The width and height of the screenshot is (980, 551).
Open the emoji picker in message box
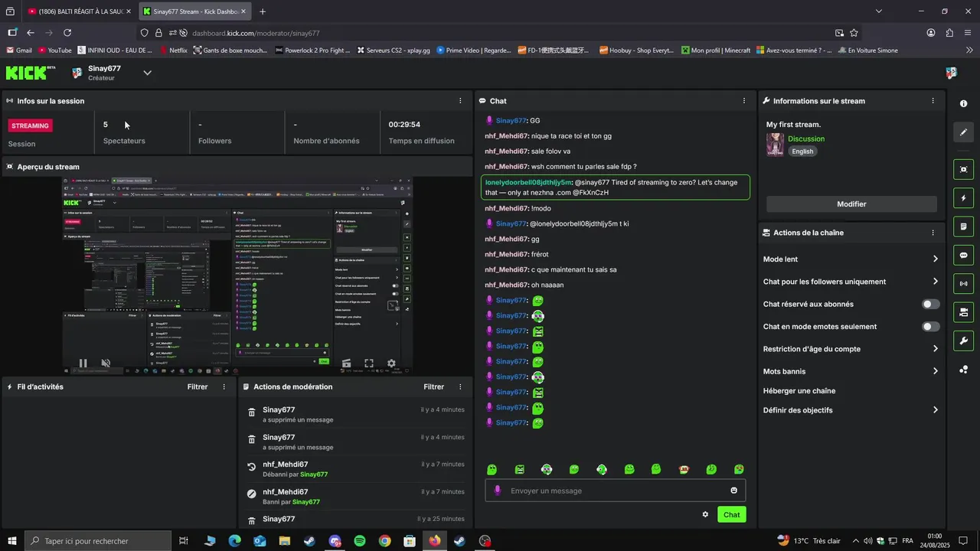[733, 491]
